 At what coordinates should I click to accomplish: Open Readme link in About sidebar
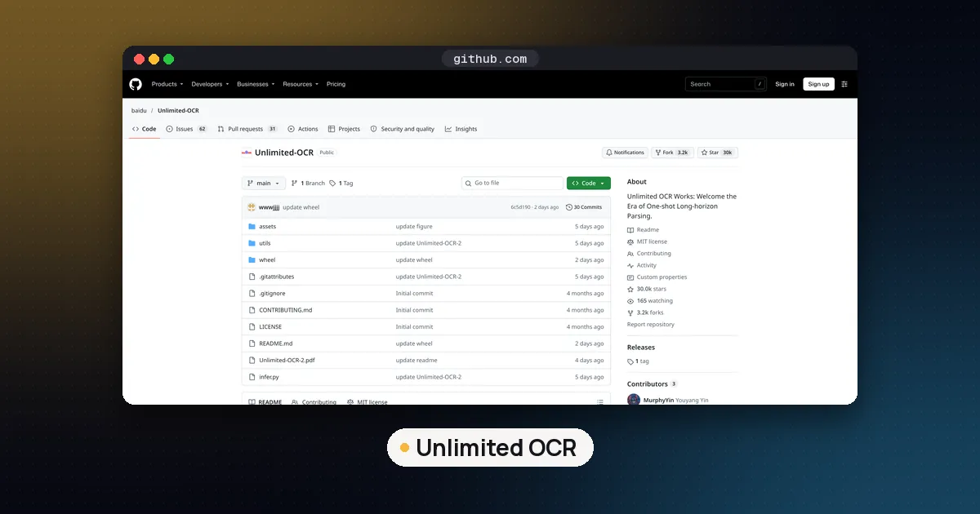click(x=644, y=230)
